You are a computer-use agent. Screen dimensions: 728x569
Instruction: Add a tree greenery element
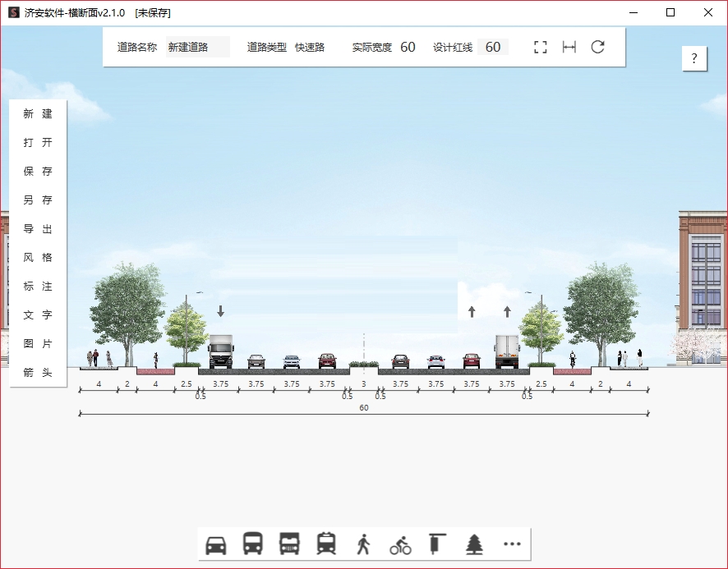[x=474, y=544]
